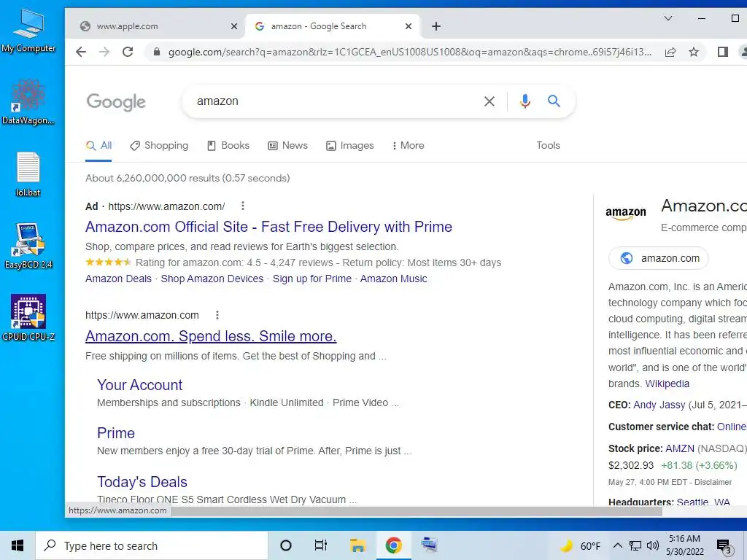Image resolution: width=747 pixels, height=560 pixels.
Task: Open options for the Amazon ad result
Action: pyautogui.click(x=242, y=206)
